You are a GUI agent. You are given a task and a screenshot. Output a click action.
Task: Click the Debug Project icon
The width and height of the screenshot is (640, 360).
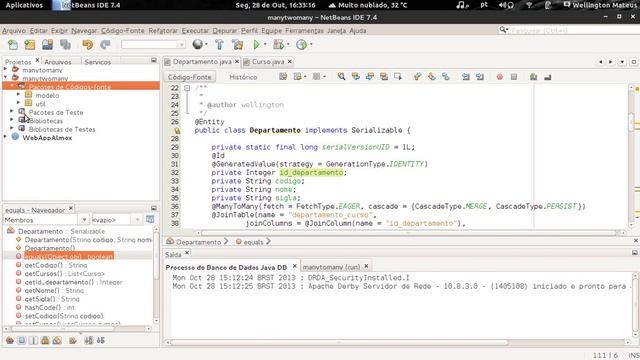(x=279, y=44)
